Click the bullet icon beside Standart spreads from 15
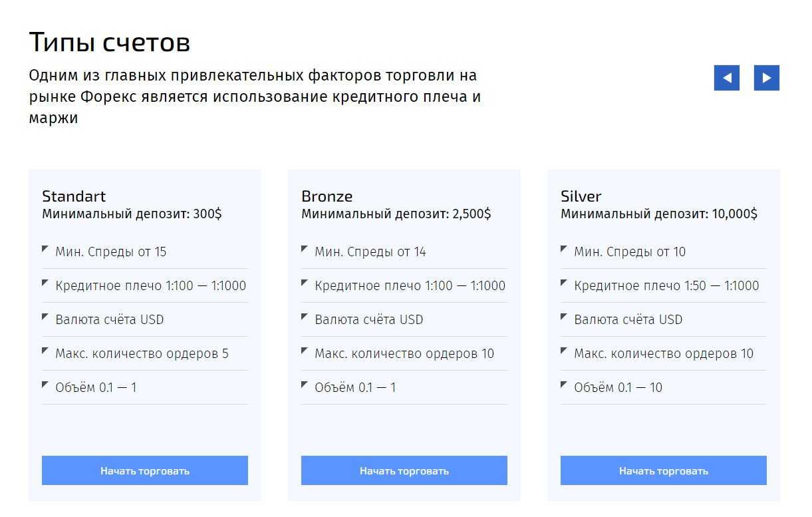The image size is (812, 517). [x=45, y=249]
